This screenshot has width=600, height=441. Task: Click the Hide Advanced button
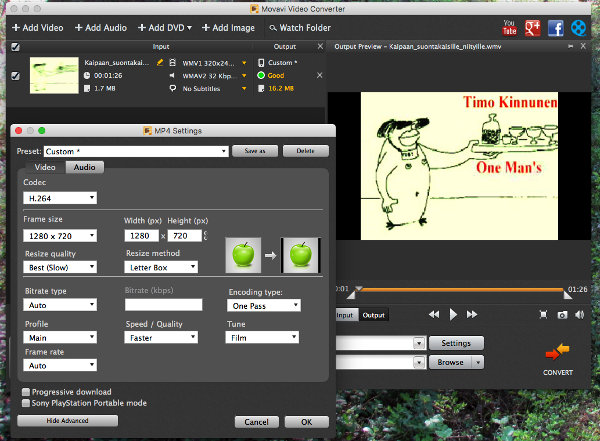[x=67, y=420]
